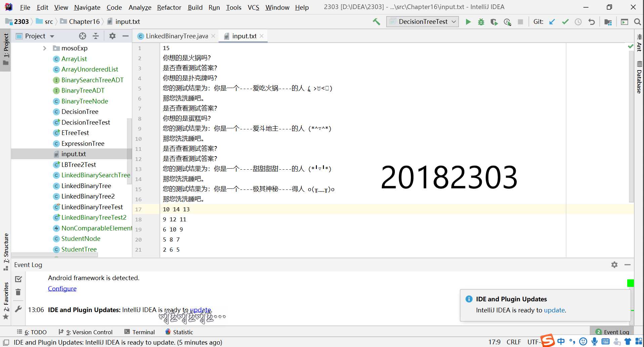Open Project Structure icon in toolbar

click(608, 22)
